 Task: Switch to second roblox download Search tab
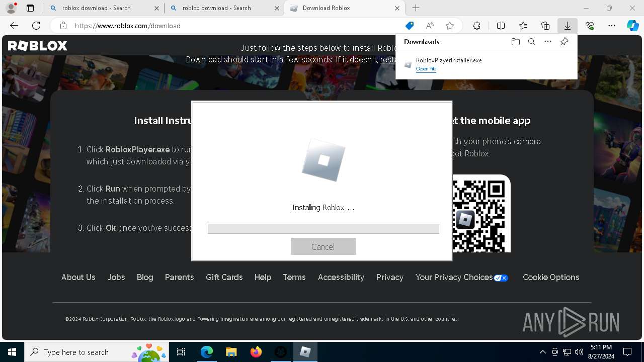223,8
